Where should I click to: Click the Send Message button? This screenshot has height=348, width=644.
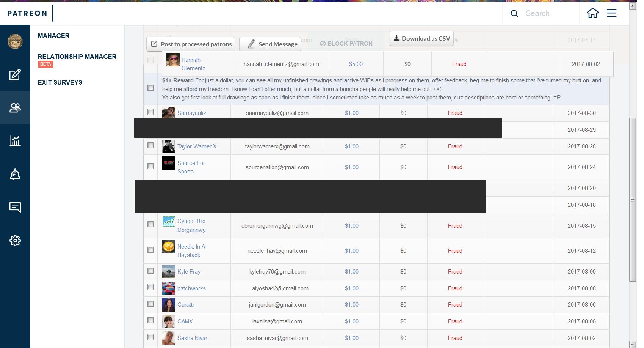click(x=270, y=44)
